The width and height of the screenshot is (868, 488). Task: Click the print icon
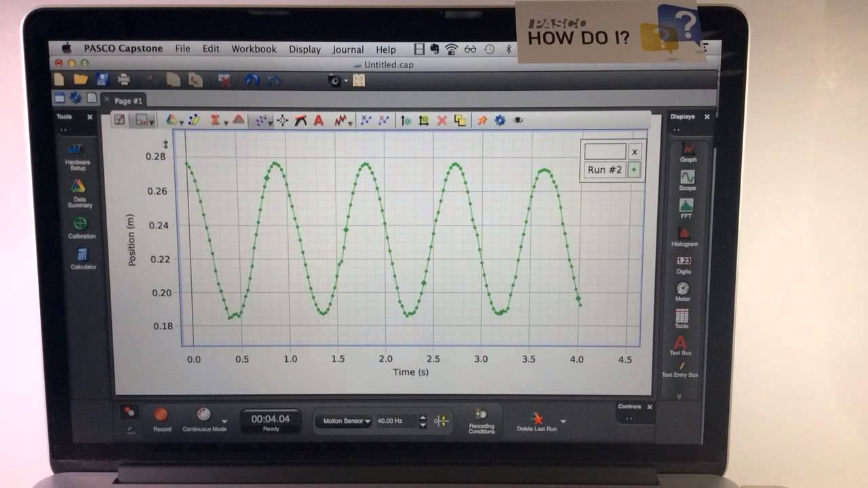[x=123, y=79]
